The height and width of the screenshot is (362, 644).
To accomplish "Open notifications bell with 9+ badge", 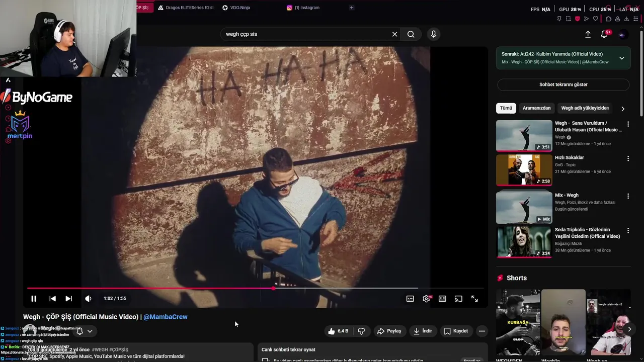I will pos(605,34).
